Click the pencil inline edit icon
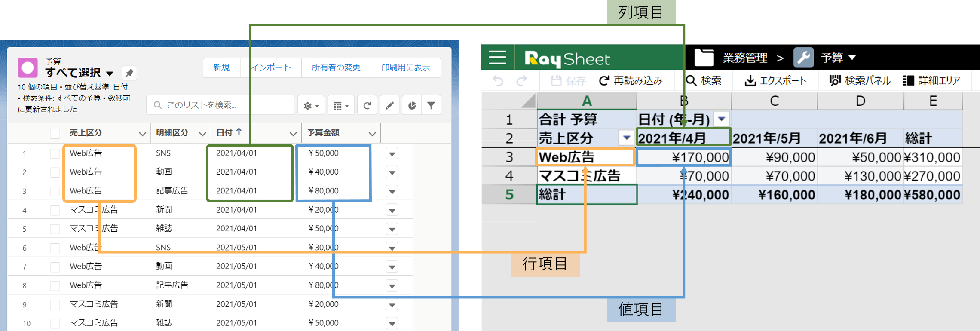This screenshot has height=331, width=980. click(389, 105)
